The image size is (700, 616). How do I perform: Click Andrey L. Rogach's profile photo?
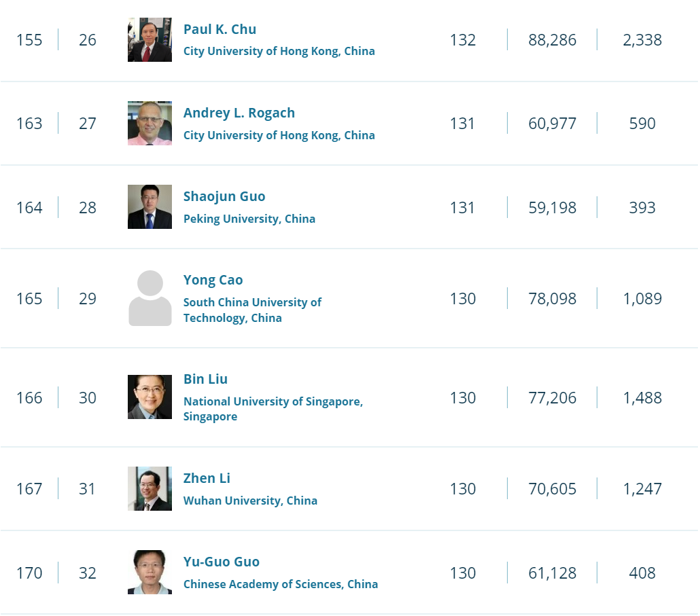(150, 124)
